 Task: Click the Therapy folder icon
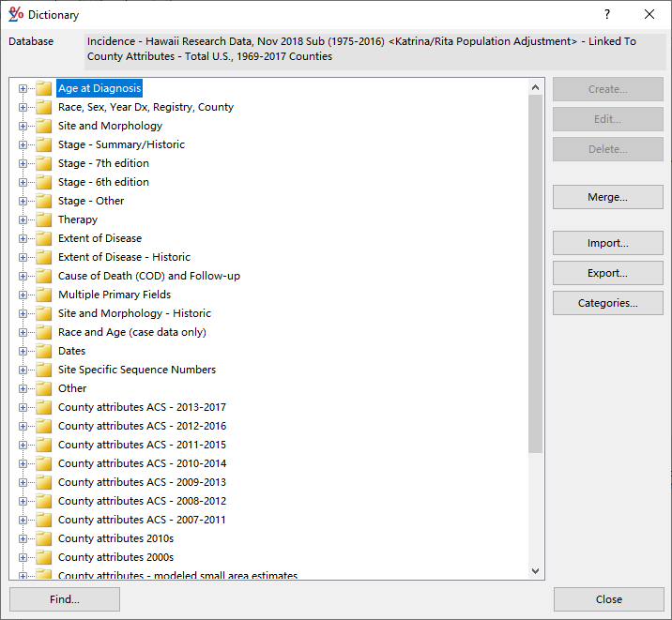(x=43, y=220)
